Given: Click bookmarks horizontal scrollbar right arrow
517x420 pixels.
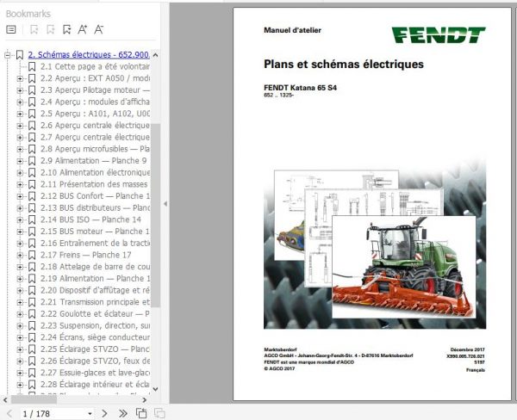Looking at the screenshot, I should coord(145,400).
